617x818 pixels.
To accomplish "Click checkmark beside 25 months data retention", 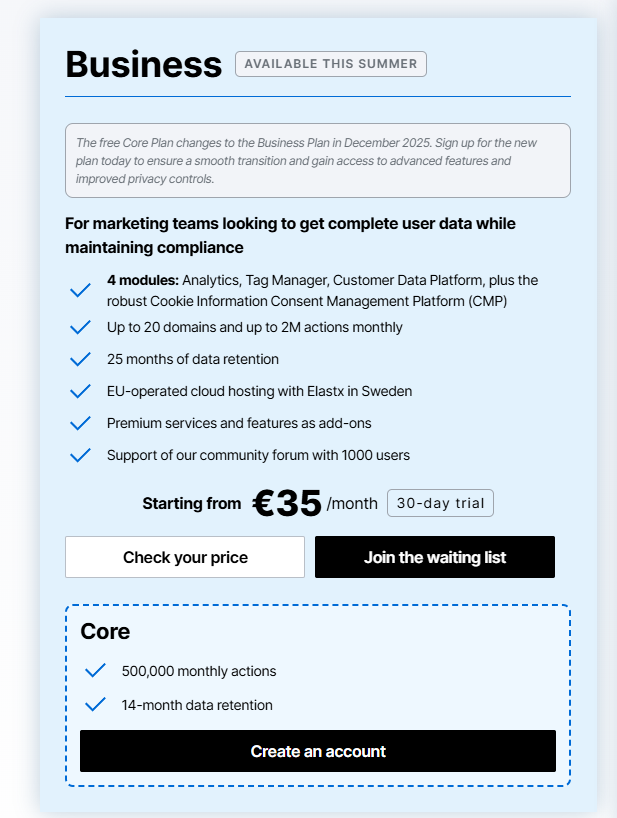I will (80, 359).
